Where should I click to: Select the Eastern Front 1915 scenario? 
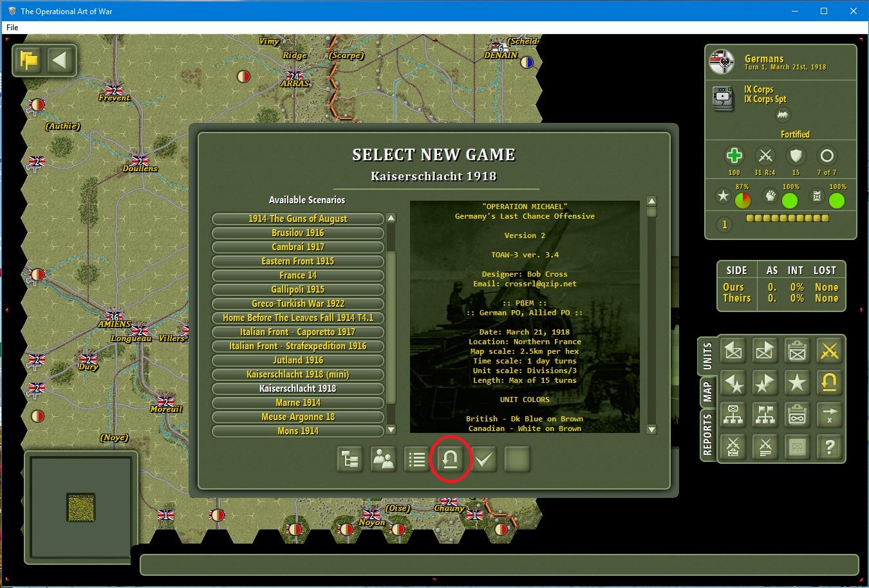point(297,261)
